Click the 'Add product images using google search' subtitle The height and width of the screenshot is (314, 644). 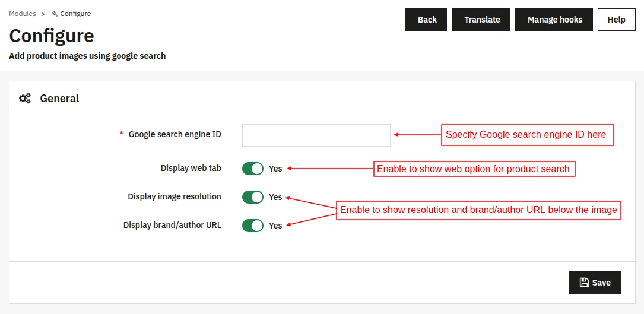87,56
